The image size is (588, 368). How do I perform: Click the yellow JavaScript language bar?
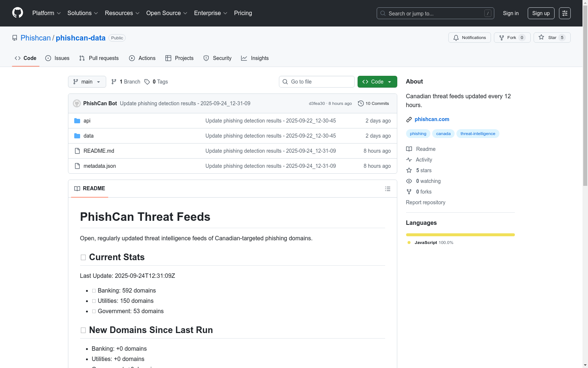click(460, 235)
